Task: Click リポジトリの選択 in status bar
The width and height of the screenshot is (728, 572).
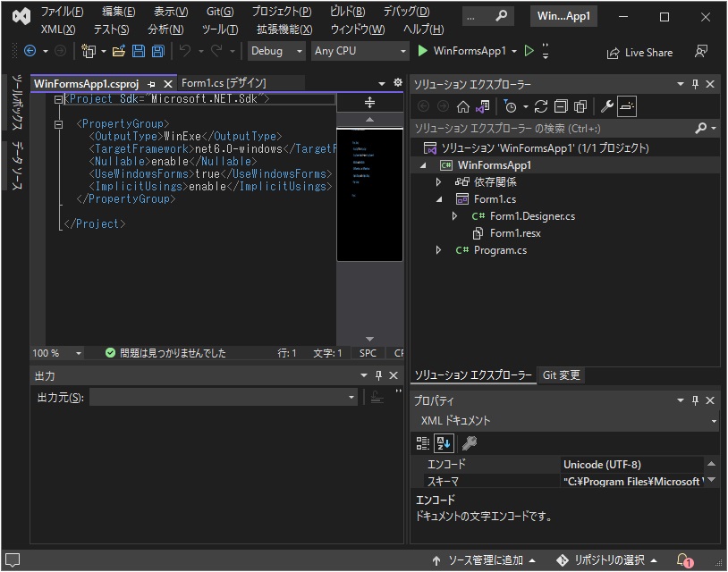Action: coord(607,560)
